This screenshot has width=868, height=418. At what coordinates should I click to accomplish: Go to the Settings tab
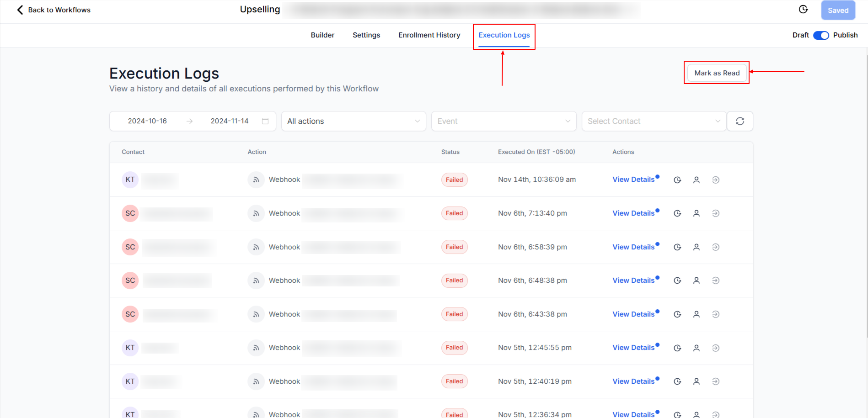point(366,35)
